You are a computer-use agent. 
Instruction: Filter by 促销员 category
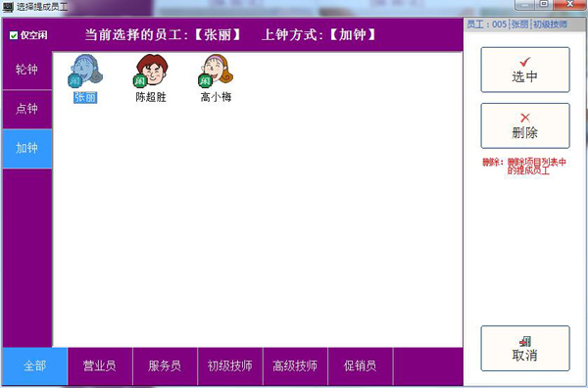point(360,365)
